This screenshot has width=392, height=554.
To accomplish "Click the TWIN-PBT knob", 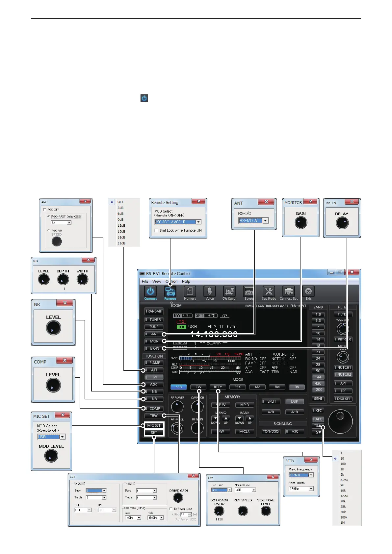I will (343, 329).
